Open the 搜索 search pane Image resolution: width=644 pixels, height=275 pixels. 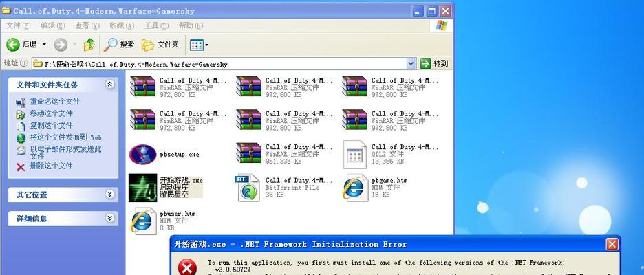[x=119, y=44]
